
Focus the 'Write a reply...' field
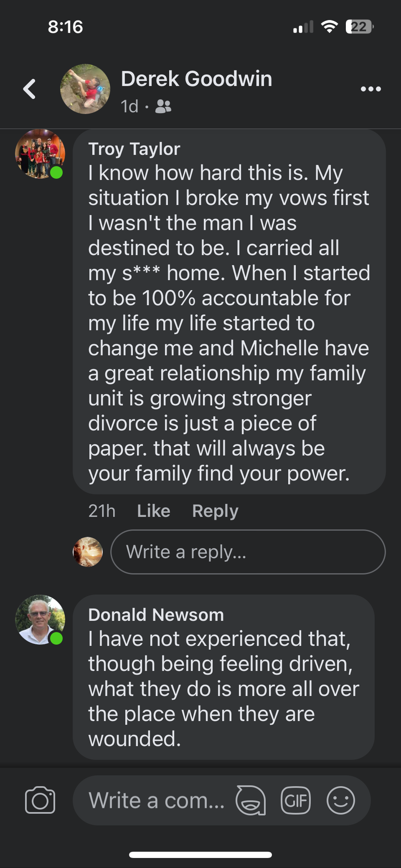pos(248,552)
